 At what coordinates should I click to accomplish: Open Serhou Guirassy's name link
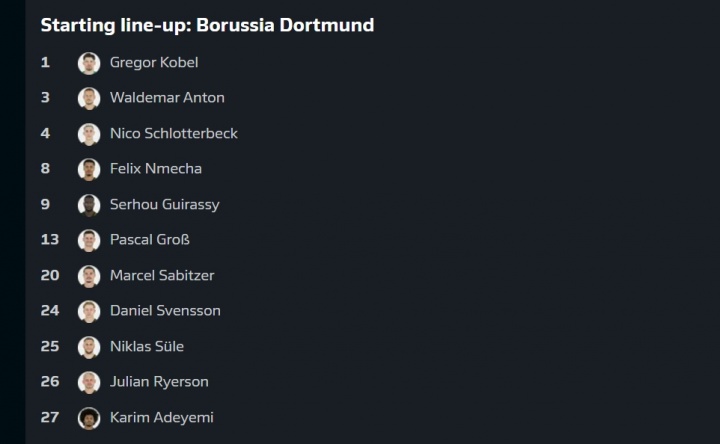(164, 205)
